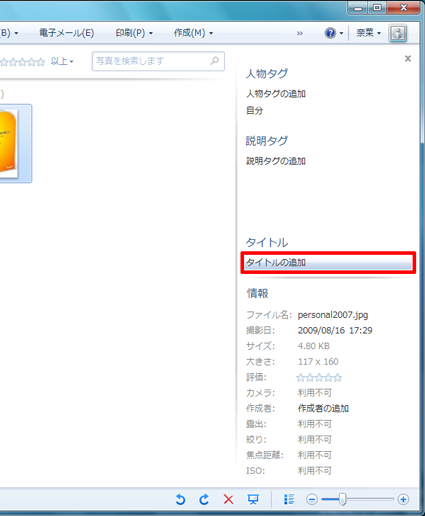Zoom in with the plus icon
This screenshot has height=516, width=425.
coord(403,499)
